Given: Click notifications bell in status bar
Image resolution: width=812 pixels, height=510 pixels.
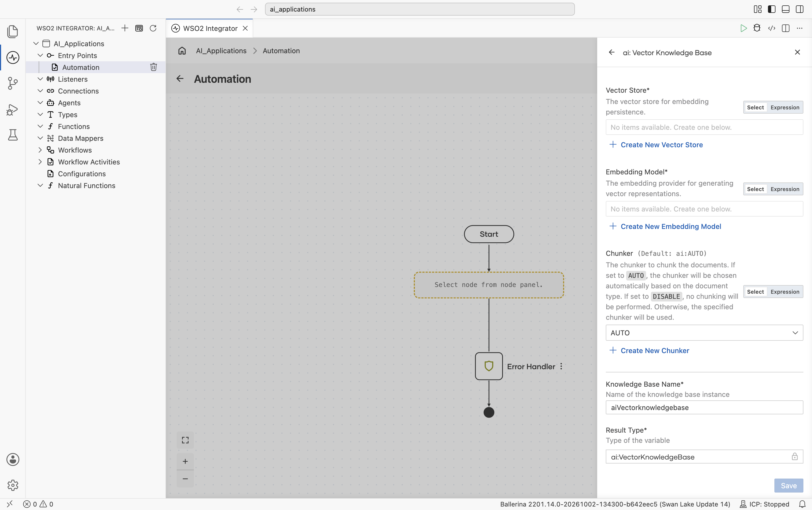Looking at the screenshot, I should coord(802,504).
